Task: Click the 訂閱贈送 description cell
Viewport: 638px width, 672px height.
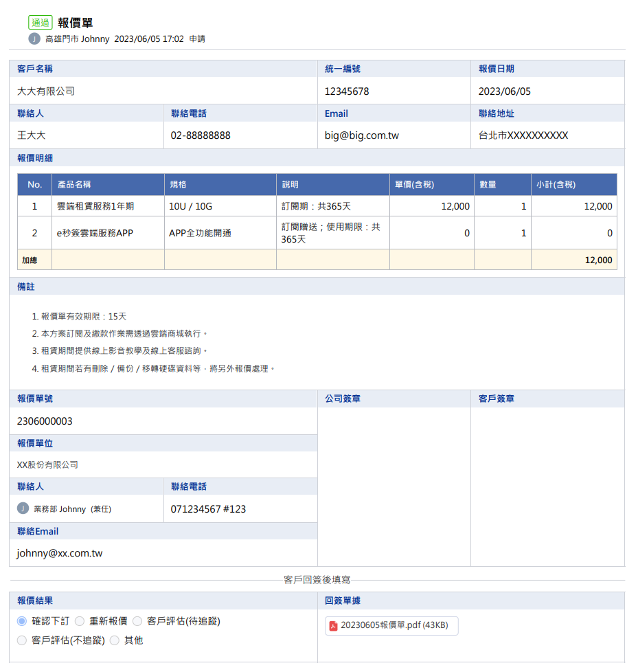Action: 333,233
